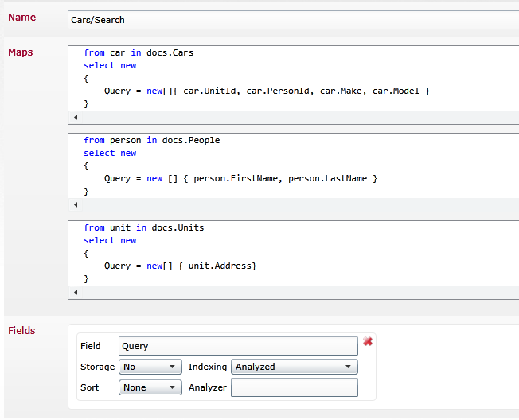Image resolution: width=519 pixels, height=420 pixels.
Task: Click the line 'from person in docs.People'
Action: pyautogui.click(x=151, y=140)
